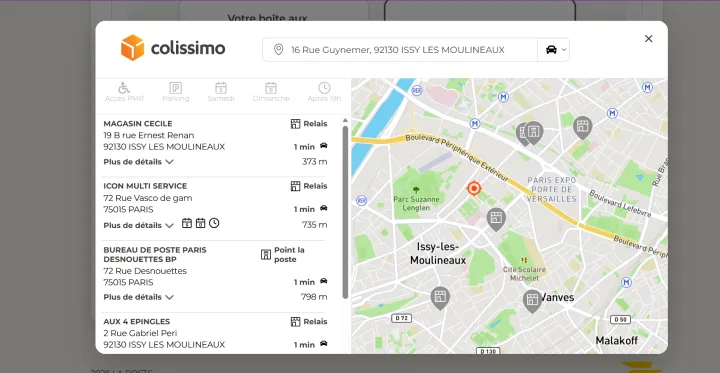Click the map pin near Cité Scolaire Michelet

(496, 218)
